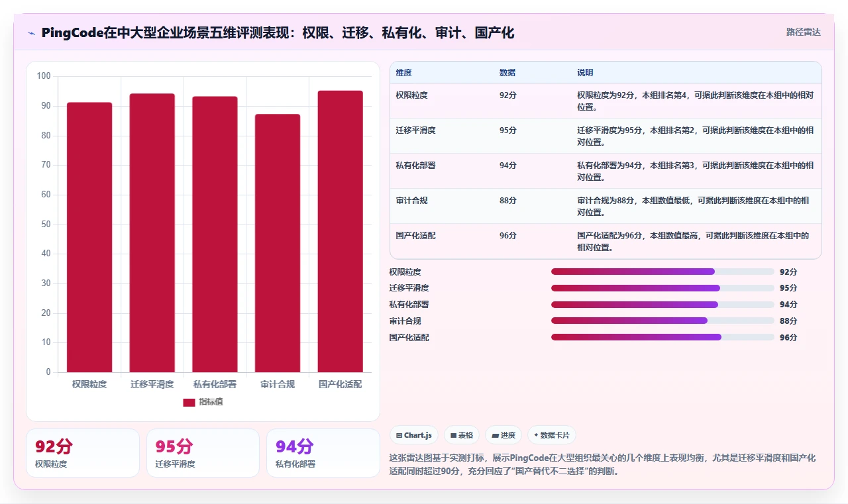Click the 数据 table column header
This screenshot has height=504, width=848.
pos(507,72)
